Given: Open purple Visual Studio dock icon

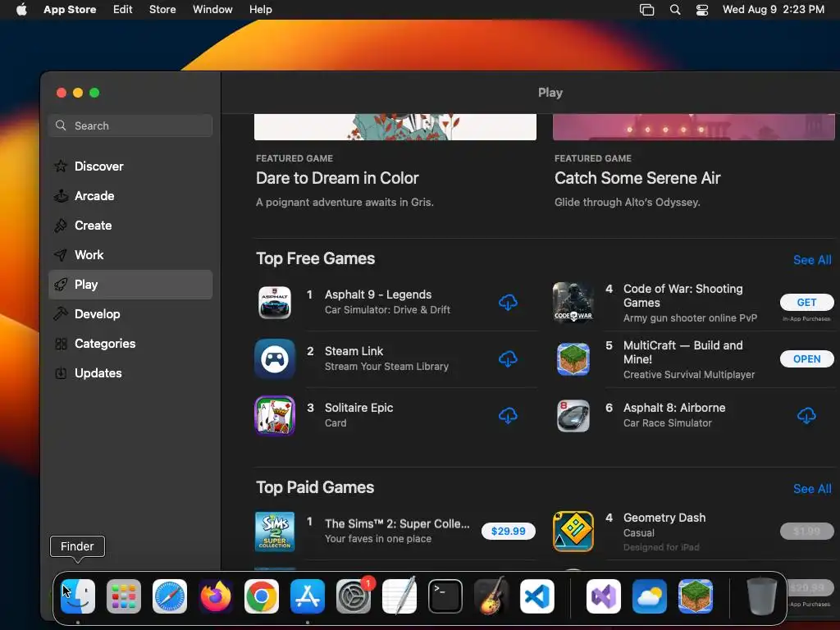Looking at the screenshot, I should pos(604,596).
